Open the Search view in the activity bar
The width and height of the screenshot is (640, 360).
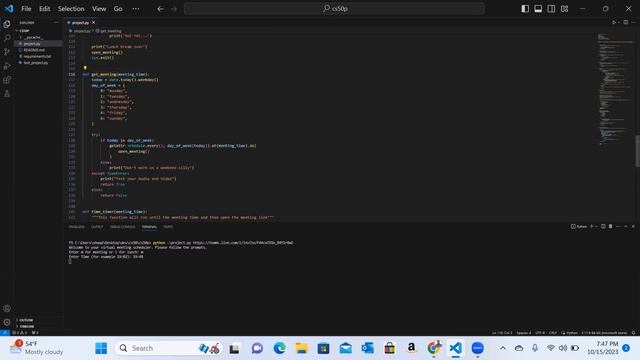7,38
